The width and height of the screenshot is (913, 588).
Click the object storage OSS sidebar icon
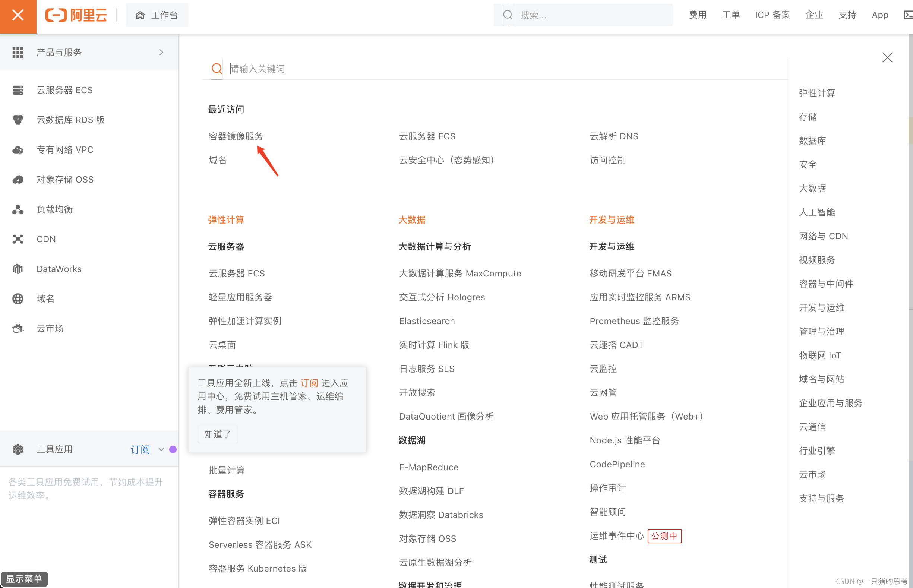pyautogui.click(x=18, y=180)
